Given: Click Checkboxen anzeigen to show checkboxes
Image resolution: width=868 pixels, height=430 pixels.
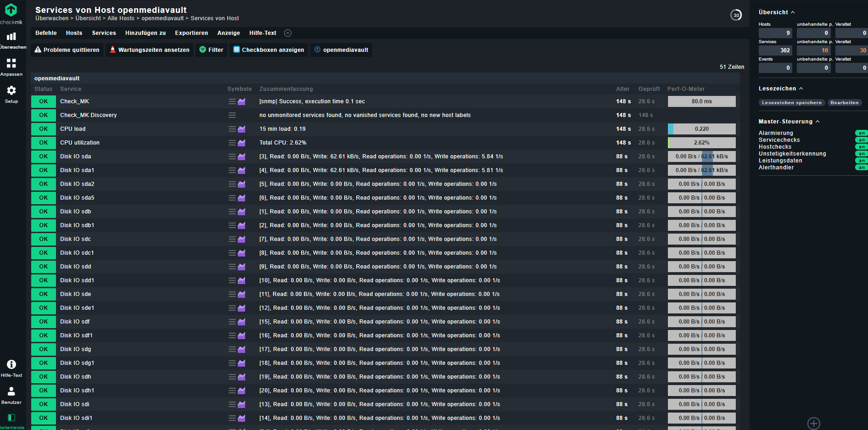Looking at the screenshot, I should 269,50.
